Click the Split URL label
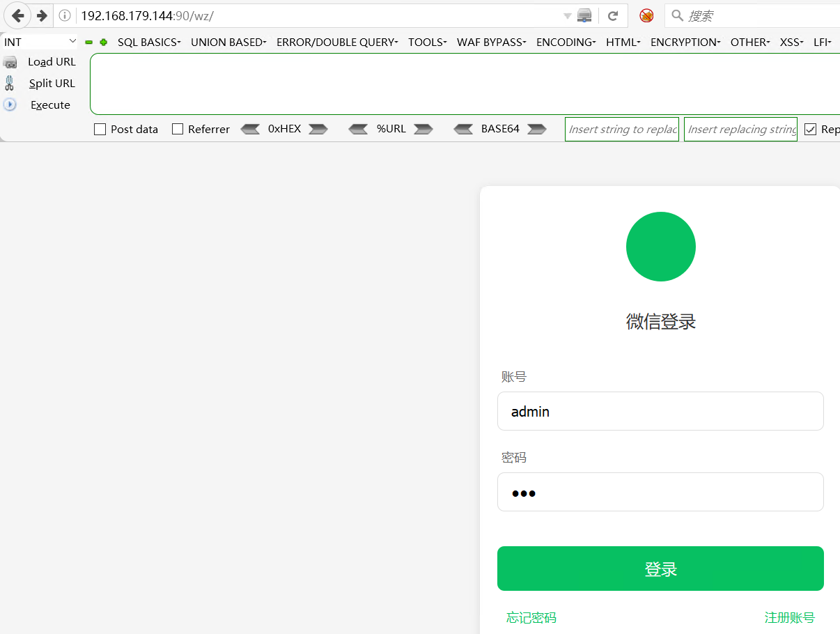 (x=52, y=84)
